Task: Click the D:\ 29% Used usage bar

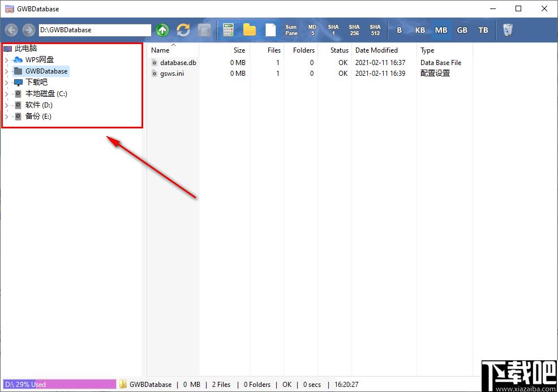Action: click(x=59, y=385)
